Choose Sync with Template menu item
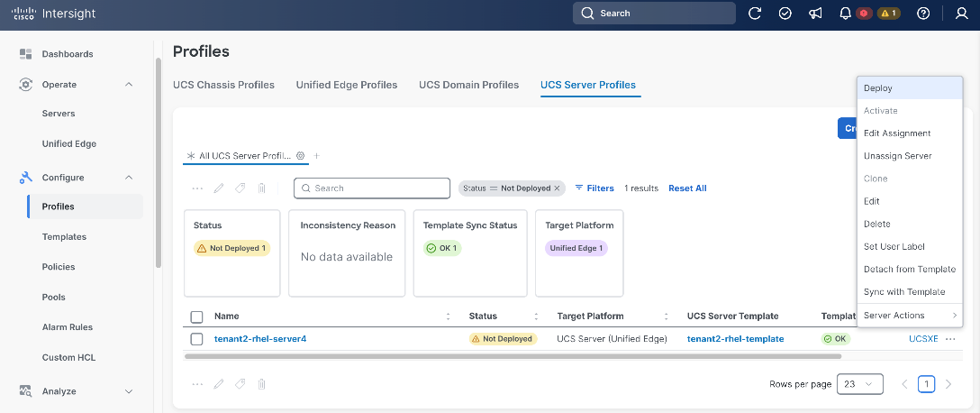The height and width of the screenshot is (413, 980). [910, 292]
